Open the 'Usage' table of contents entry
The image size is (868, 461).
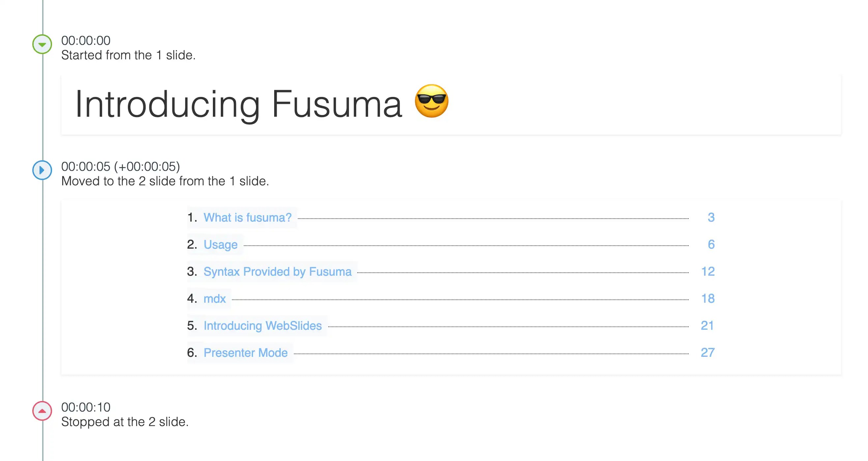pyautogui.click(x=220, y=244)
